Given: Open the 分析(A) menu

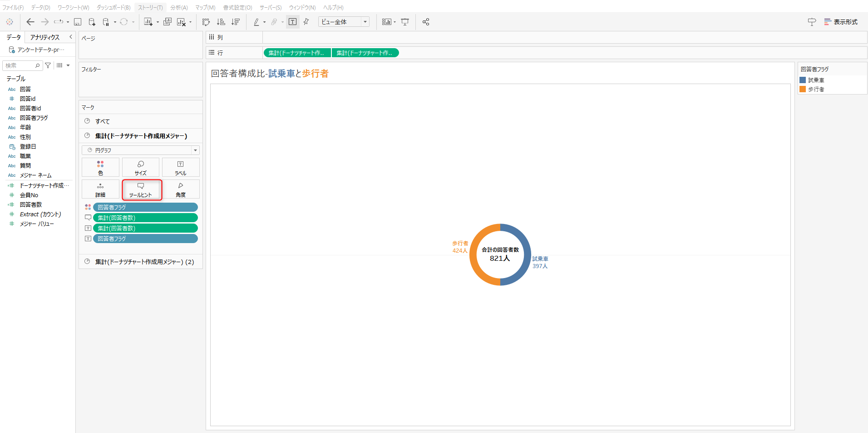Looking at the screenshot, I should [x=179, y=8].
